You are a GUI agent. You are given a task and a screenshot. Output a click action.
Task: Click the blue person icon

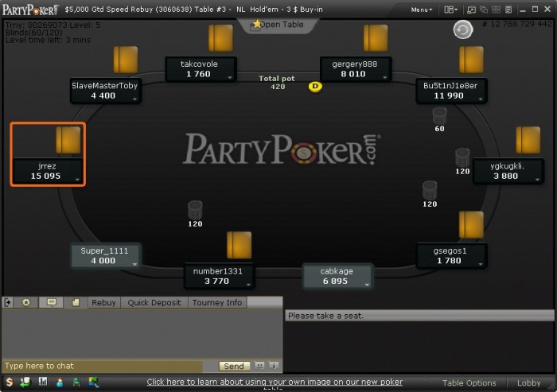[x=60, y=382]
